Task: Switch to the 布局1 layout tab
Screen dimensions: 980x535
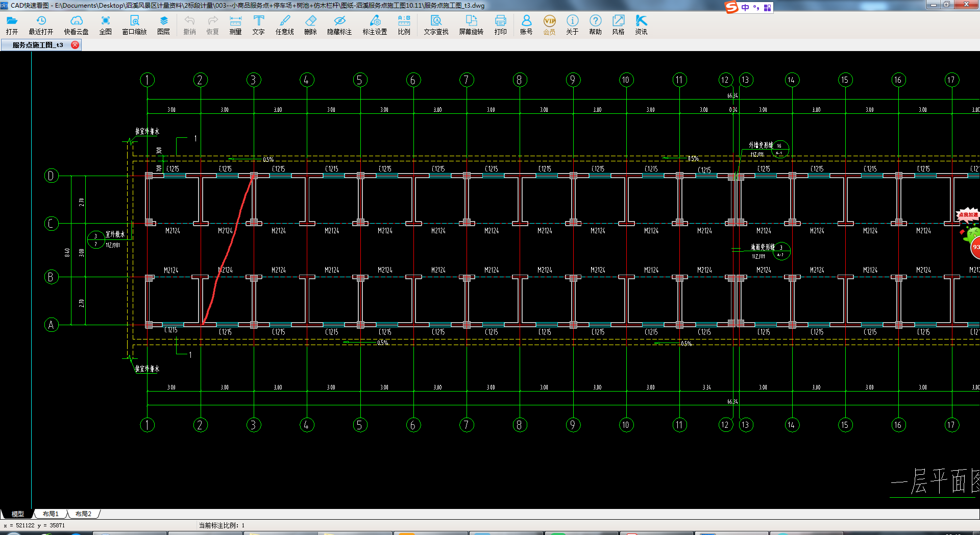Action: 51,514
